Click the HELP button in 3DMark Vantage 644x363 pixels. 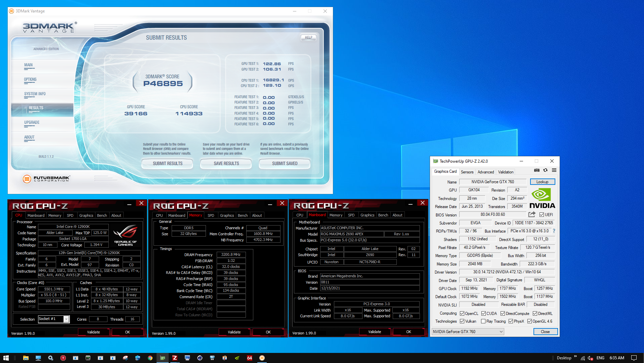tap(308, 38)
